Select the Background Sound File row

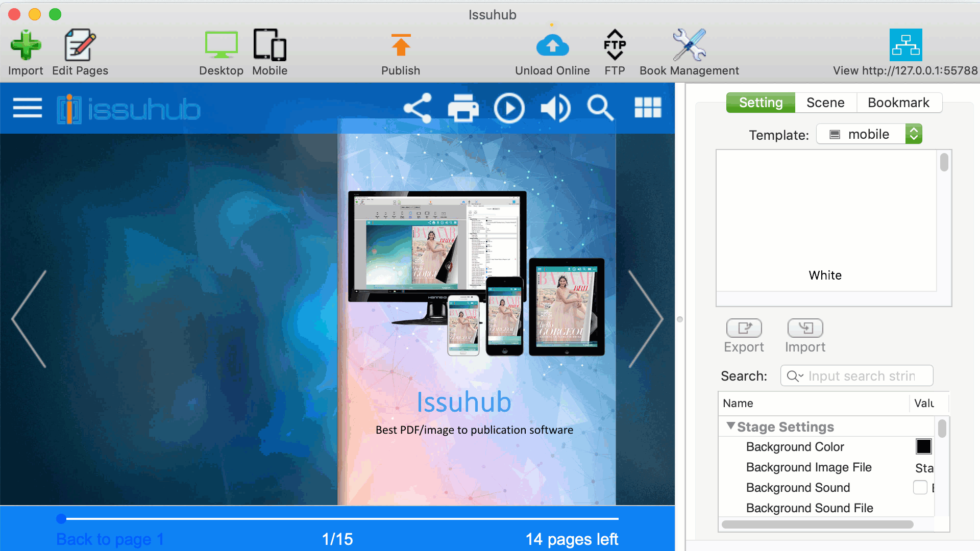[827, 508]
